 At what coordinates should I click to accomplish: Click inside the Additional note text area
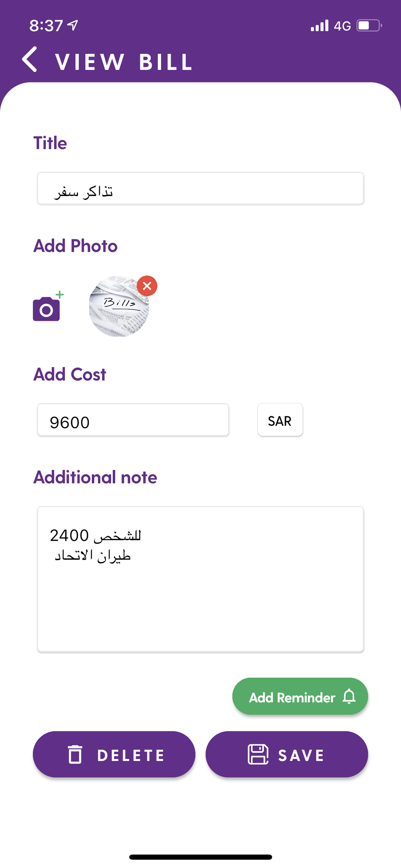(x=200, y=579)
